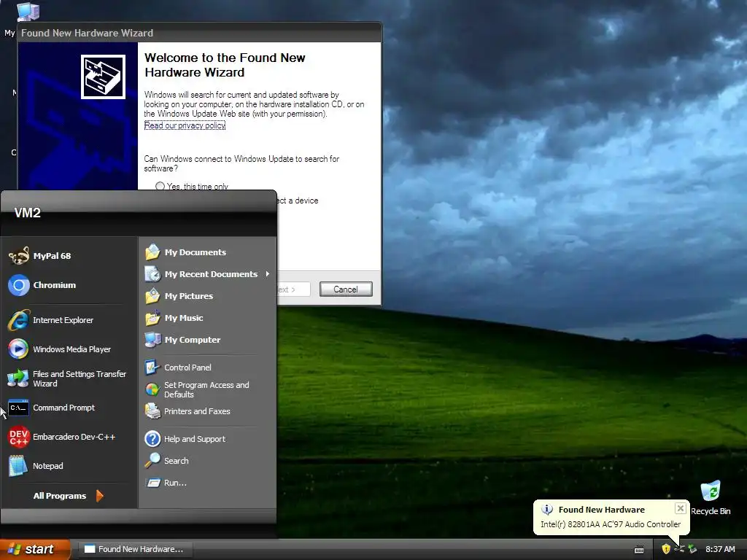Screen dimensions: 747x560
Task: Launch Chromium from its blue icon
Action: pyautogui.click(x=18, y=285)
